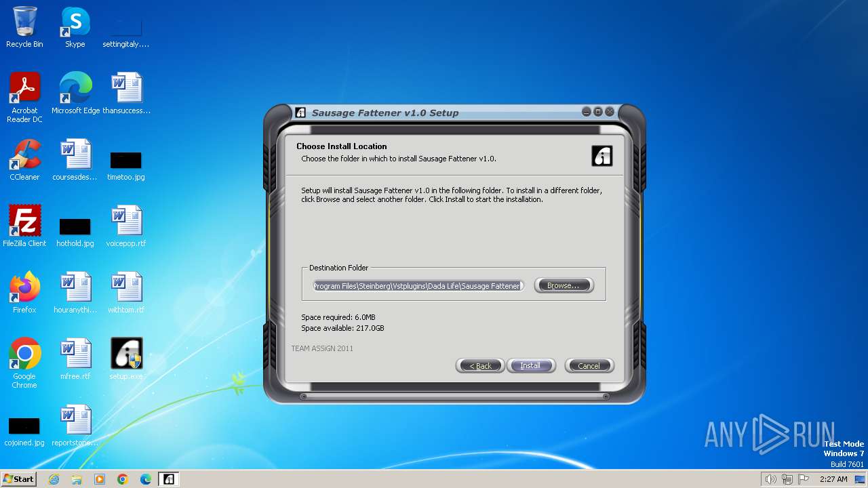This screenshot has width=868, height=488.
Task: Click the "Choose Install Location" heading
Action: (342, 146)
